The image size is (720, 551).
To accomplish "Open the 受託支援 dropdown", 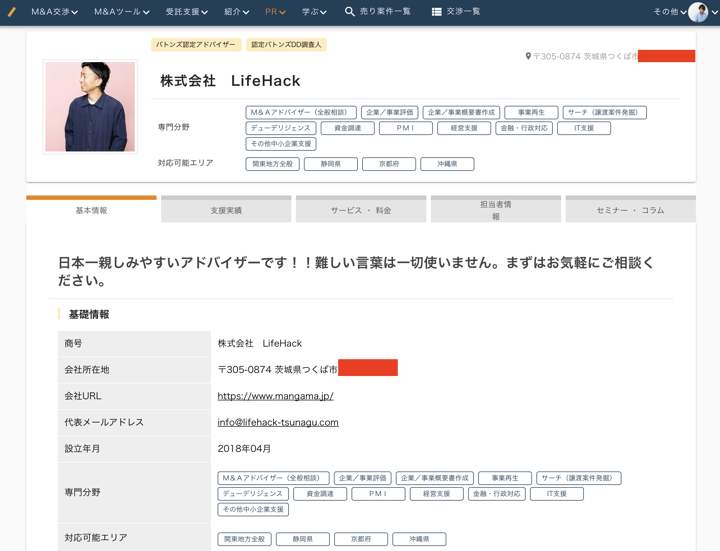I will (x=186, y=12).
